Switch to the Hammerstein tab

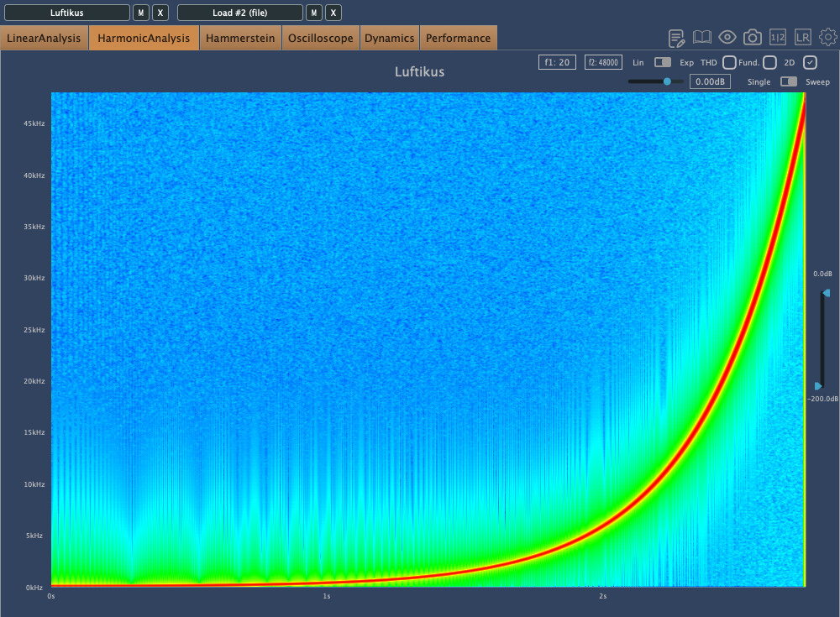(240, 38)
